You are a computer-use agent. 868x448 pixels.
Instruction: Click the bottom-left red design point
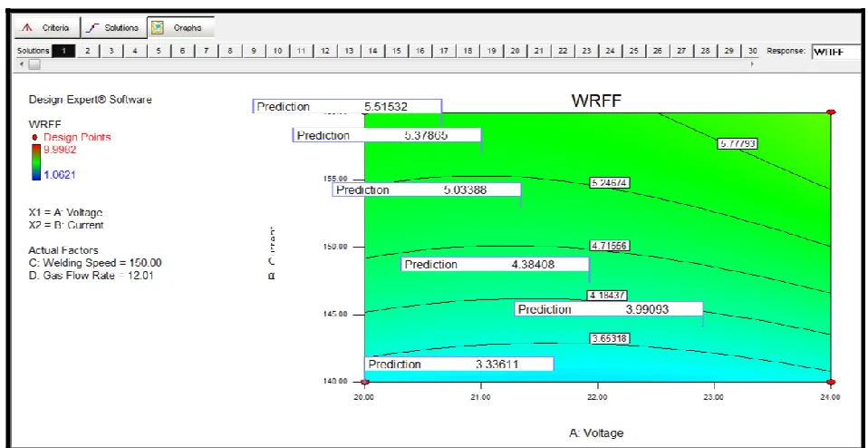(365, 382)
